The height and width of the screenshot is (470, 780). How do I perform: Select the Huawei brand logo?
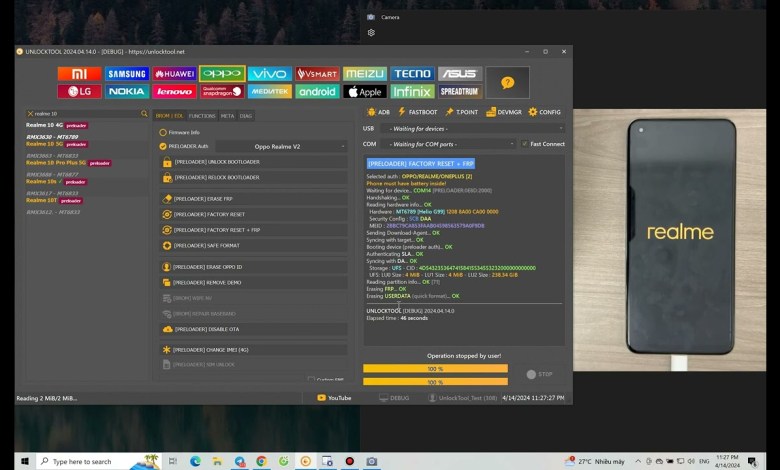coord(175,74)
